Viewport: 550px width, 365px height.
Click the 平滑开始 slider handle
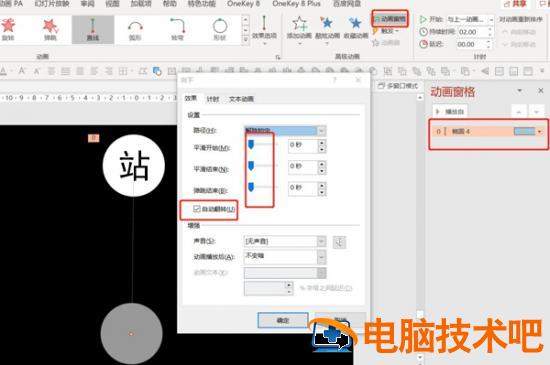[x=251, y=144]
